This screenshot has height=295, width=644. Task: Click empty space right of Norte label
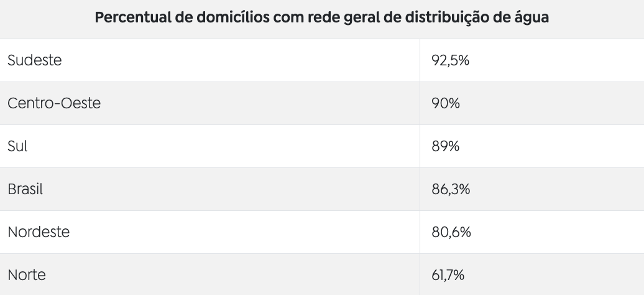tap(236, 274)
